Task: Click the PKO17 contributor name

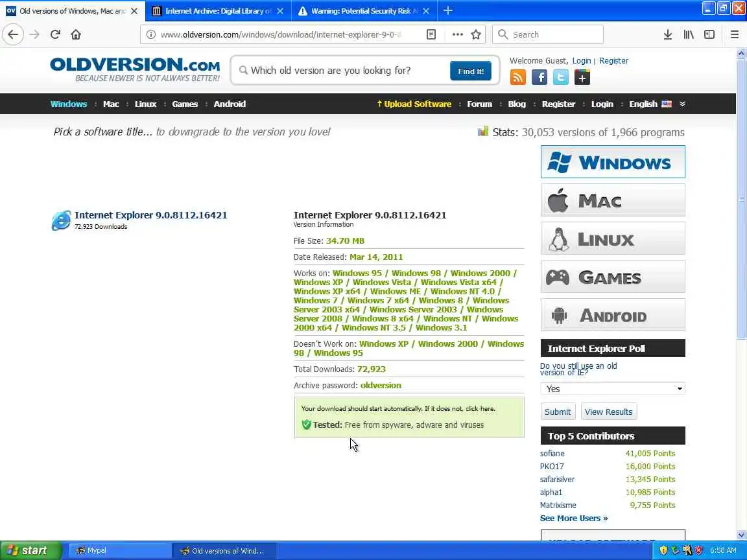Action: 552,466
